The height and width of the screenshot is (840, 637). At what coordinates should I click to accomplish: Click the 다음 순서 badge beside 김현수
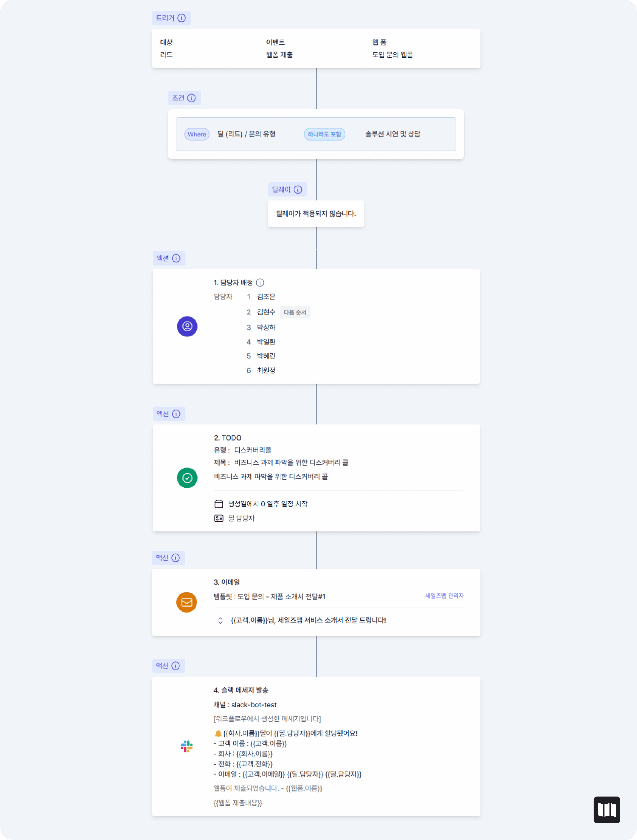click(295, 312)
